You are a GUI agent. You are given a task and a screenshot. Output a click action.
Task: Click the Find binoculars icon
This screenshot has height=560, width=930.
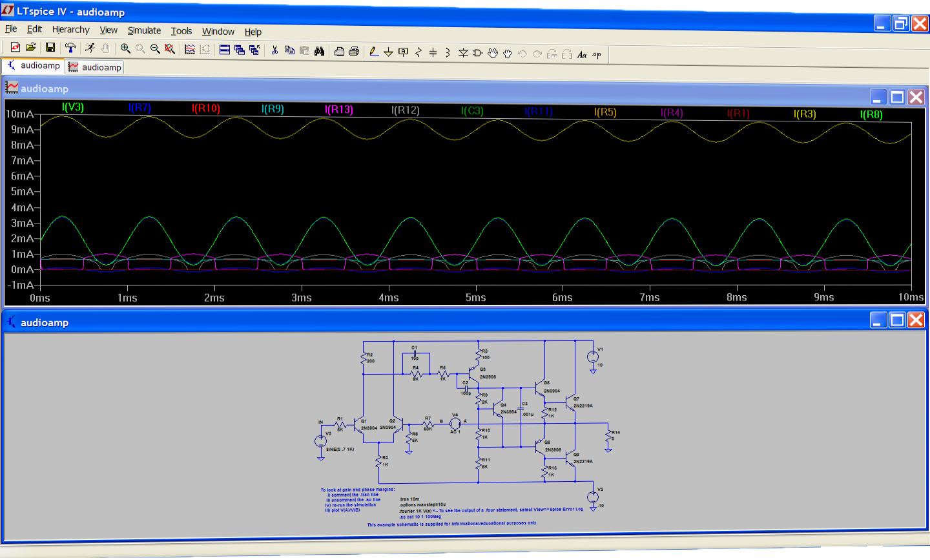pyautogui.click(x=319, y=51)
